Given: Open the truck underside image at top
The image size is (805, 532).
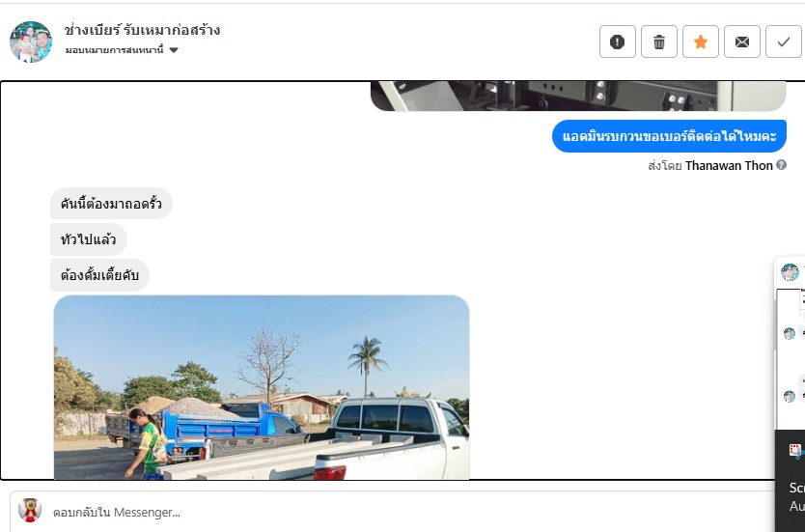Looking at the screenshot, I should pyautogui.click(x=578, y=96).
